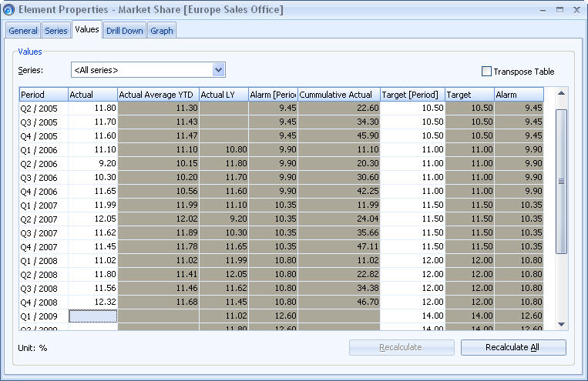Select the Q2 / 2005 period row

pos(43,109)
